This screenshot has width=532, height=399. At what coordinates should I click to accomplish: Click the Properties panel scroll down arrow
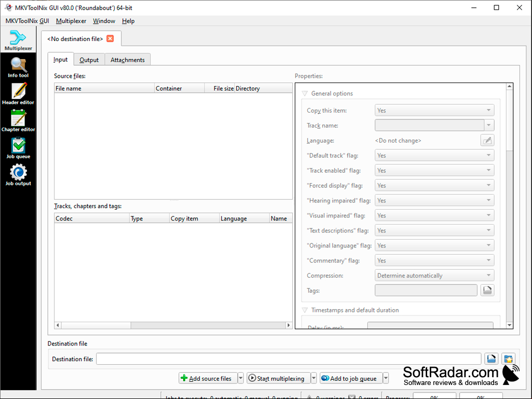tap(509, 325)
